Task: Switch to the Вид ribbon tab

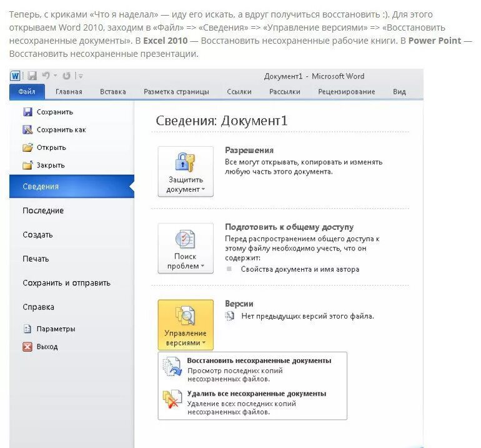Action: (399, 92)
